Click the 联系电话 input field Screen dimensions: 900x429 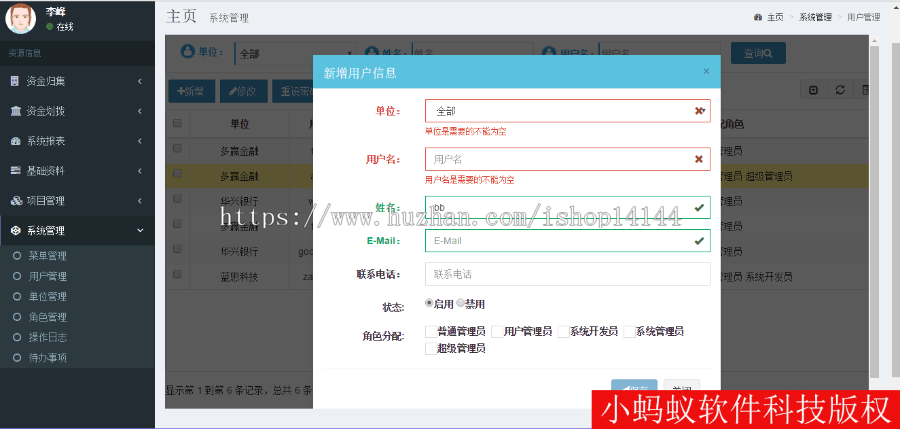click(x=567, y=274)
